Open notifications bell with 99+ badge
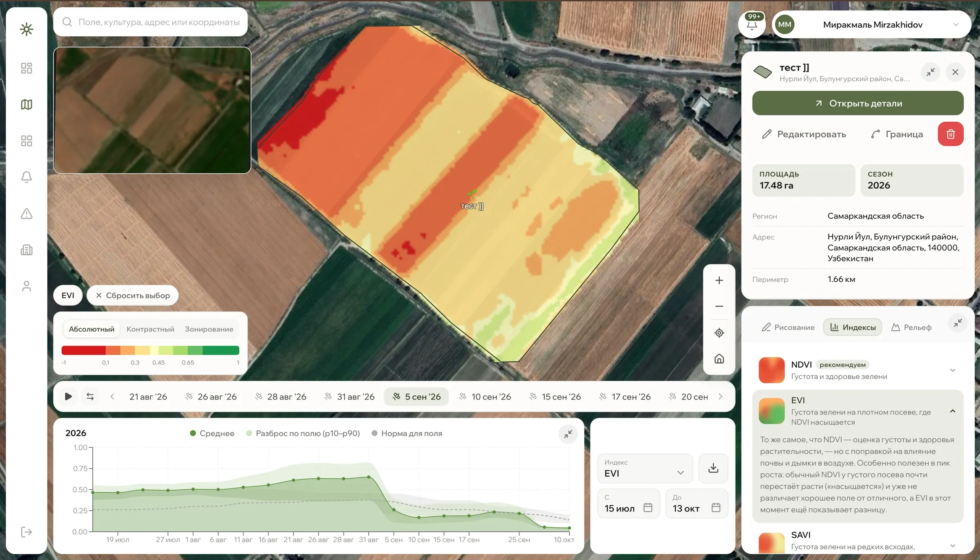The width and height of the screenshot is (980, 560). pyautogui.click(x=752, y=25)
